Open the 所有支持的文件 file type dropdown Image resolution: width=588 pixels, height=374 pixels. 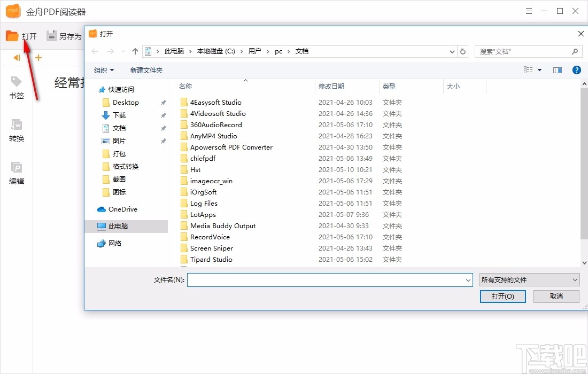tap(529, 279)
